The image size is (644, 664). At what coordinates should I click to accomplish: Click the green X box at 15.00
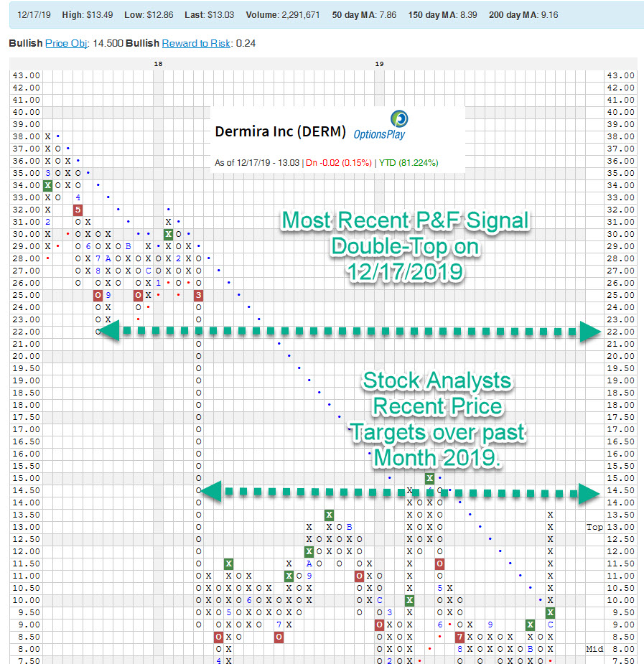429,479
